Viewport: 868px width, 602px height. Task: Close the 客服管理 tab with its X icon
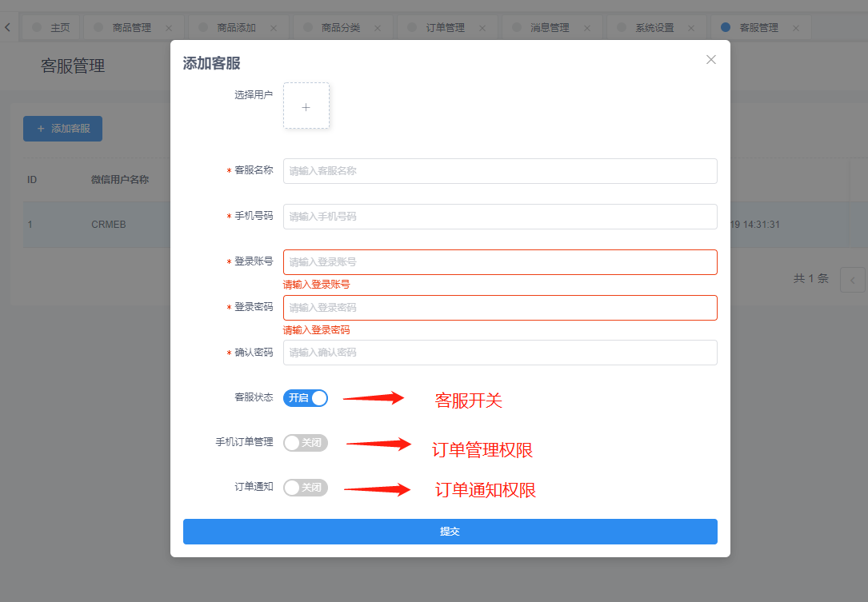pos(796,28)
